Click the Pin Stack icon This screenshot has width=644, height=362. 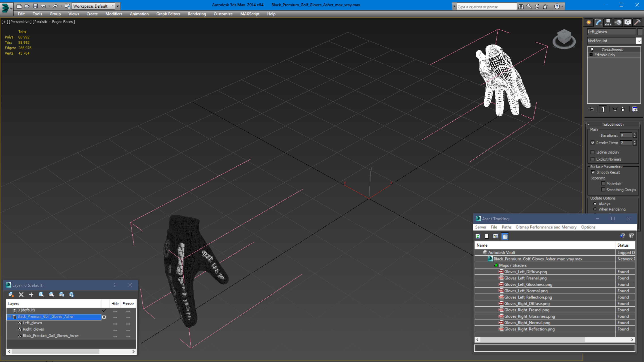click(x=591, y=109)
